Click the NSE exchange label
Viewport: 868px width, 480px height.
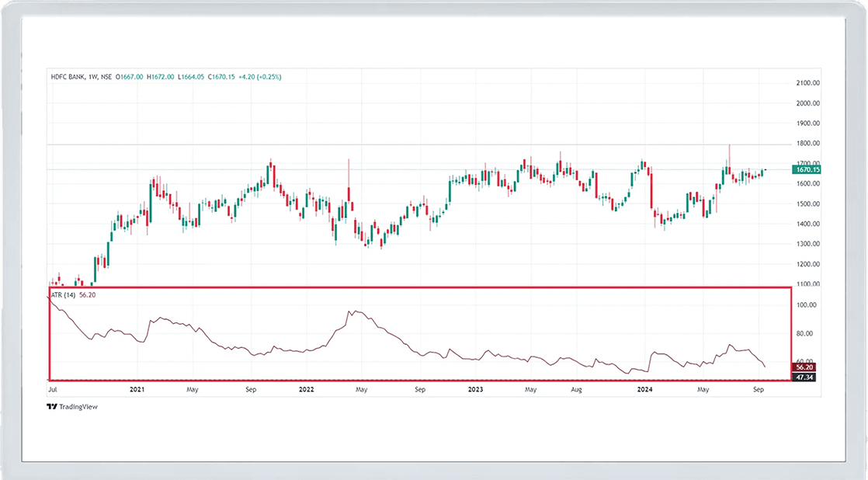107,77
